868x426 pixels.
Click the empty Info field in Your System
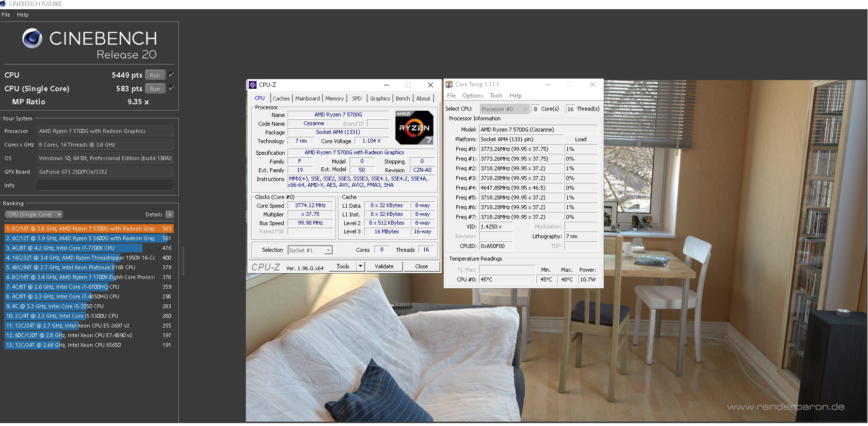click(105, 185)
